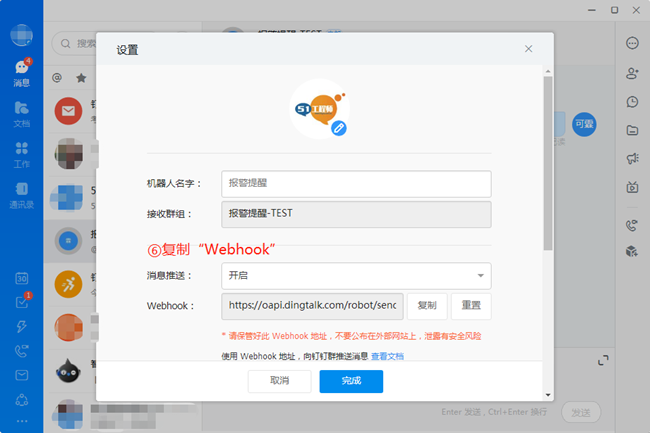
Task: Click the dialog scrollbar down arrow
Action: (548, 395)
